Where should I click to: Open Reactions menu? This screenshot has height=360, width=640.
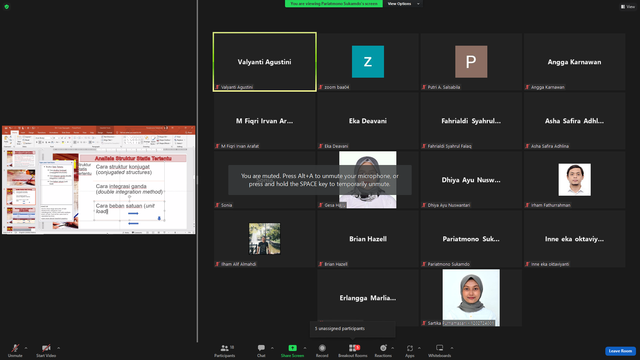click(383, 350)
